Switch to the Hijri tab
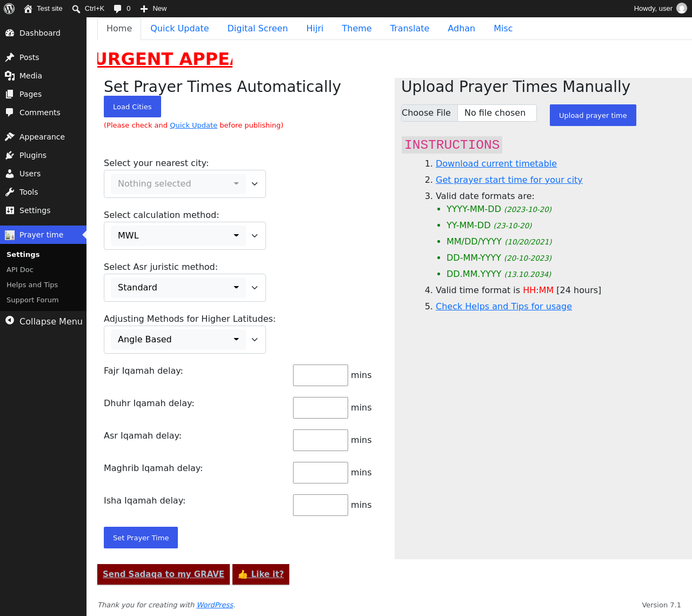Image resolution: width=692 pixels, height=616 pixels. click(315, 29)
